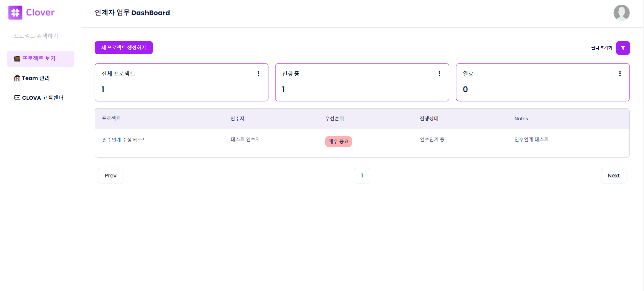The height and width of the screenshot is (291, 644).
Task: Click the Clover flower logo icon
Action: point(15,13)
